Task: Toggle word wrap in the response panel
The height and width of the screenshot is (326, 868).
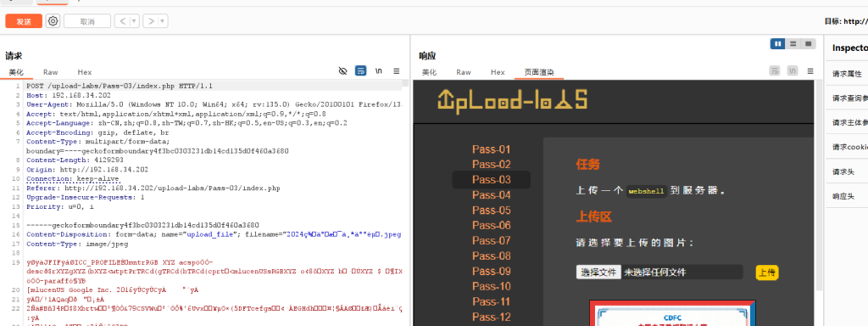Action: pos(775,71)
